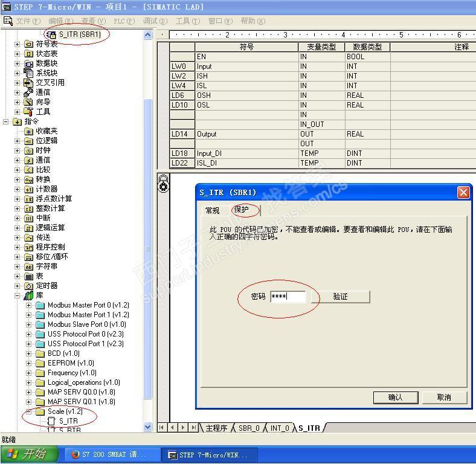
Task: Click the 传送 move instructions icon
Action: (x=28, y=237)
